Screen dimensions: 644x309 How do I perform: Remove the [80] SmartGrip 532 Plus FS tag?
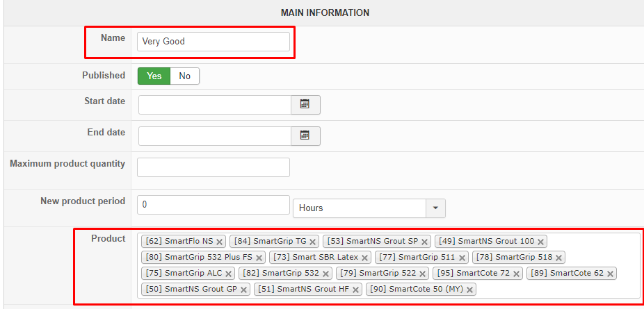[x=259, y=258]
